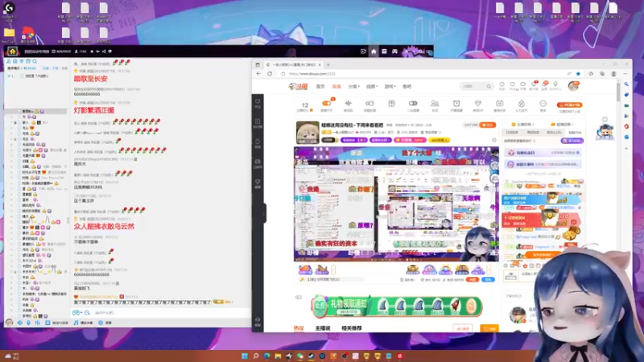Open the 直播 menu item on Douyu
Image resolution: width=644 pixels, height=362 pixels.
point(336,87)
